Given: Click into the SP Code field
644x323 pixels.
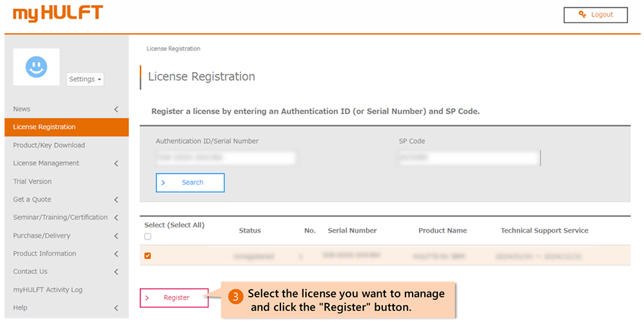Looking at the screenshot, I should click(468, 158).
